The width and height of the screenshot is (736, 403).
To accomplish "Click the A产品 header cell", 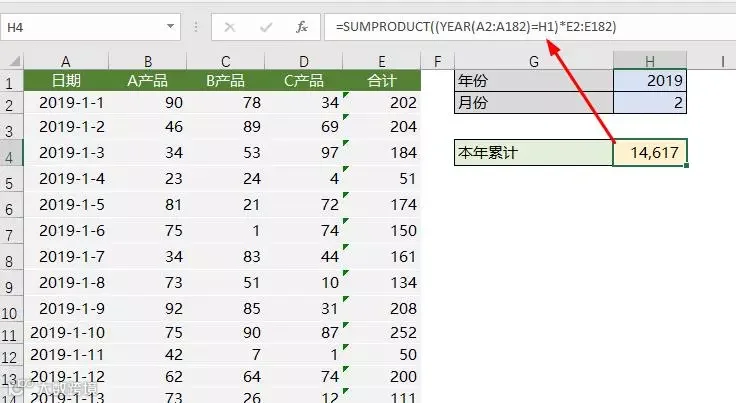I will point(147,81).
